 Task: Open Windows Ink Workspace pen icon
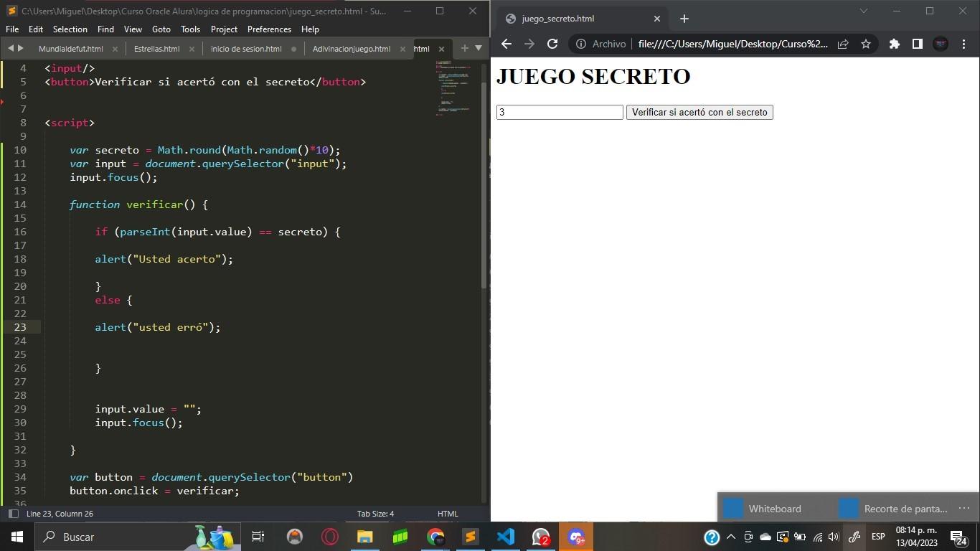854,537
